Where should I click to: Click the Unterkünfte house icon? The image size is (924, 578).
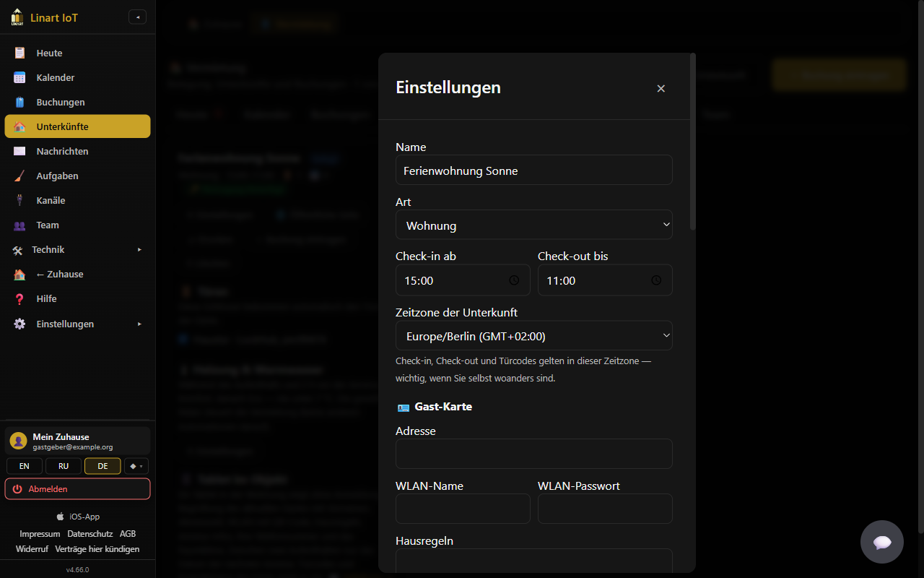tap(19, 126)
